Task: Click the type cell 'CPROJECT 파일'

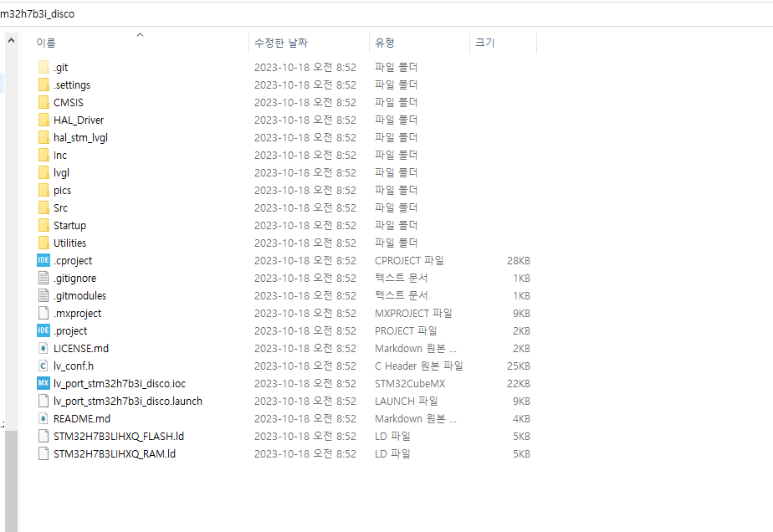Action: [409, 260]
